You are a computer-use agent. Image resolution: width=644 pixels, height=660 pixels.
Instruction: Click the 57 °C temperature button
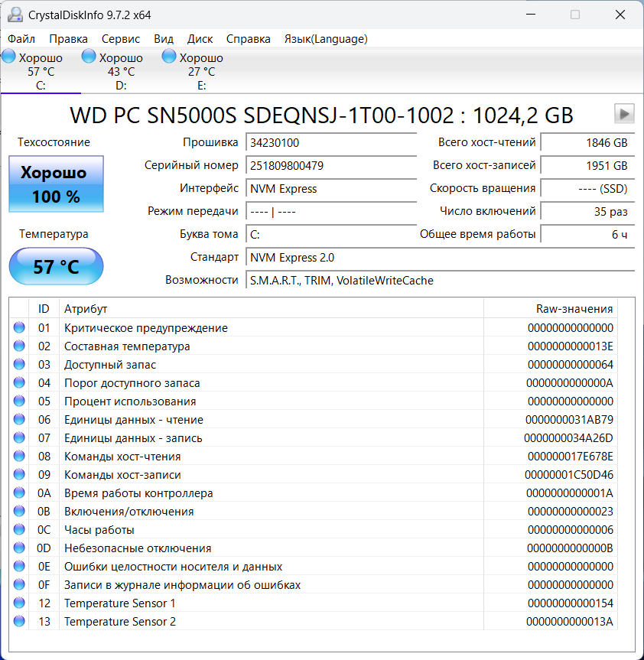56,266
